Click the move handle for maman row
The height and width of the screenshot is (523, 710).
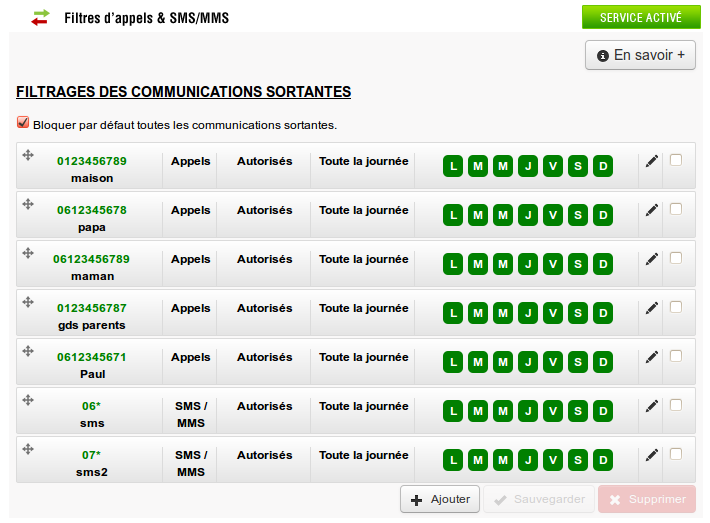tap(28, 253)
